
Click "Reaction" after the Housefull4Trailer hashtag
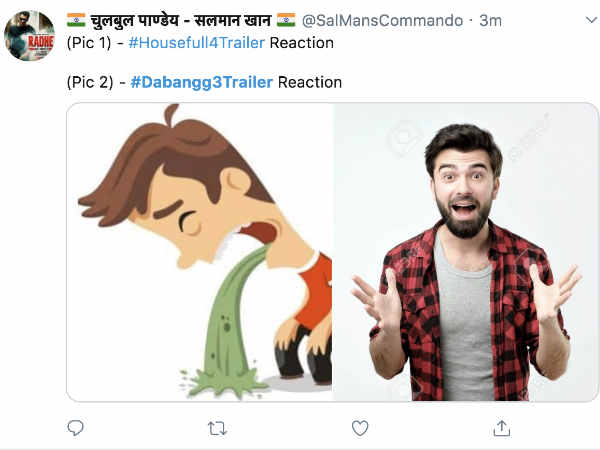[302, 43]
